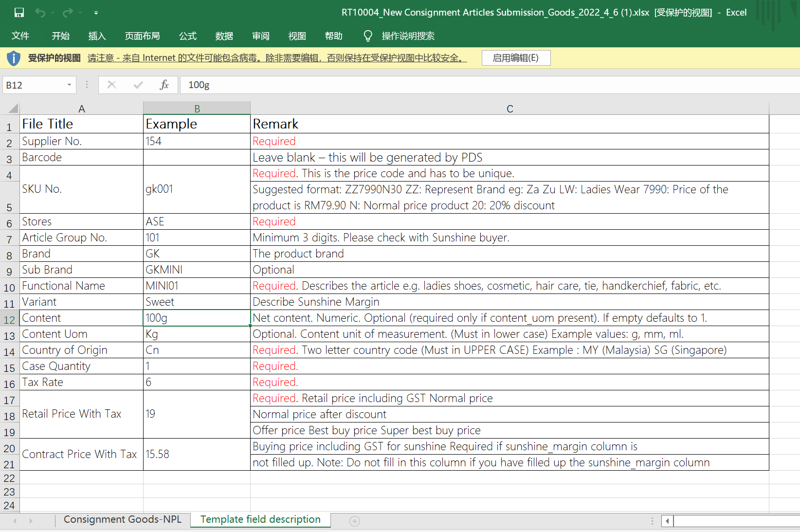This screenshot has width=800, height=532.
Task: Select column C header
Action: coord(509,109)
